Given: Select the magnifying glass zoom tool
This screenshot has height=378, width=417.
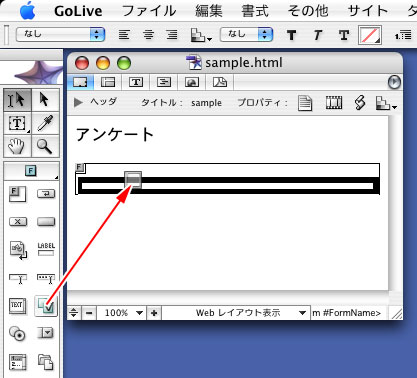Looking at the screenshot, I should [45, 146].
